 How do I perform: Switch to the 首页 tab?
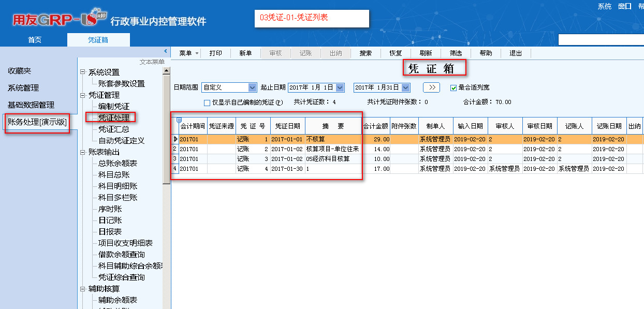click(34, 40)
